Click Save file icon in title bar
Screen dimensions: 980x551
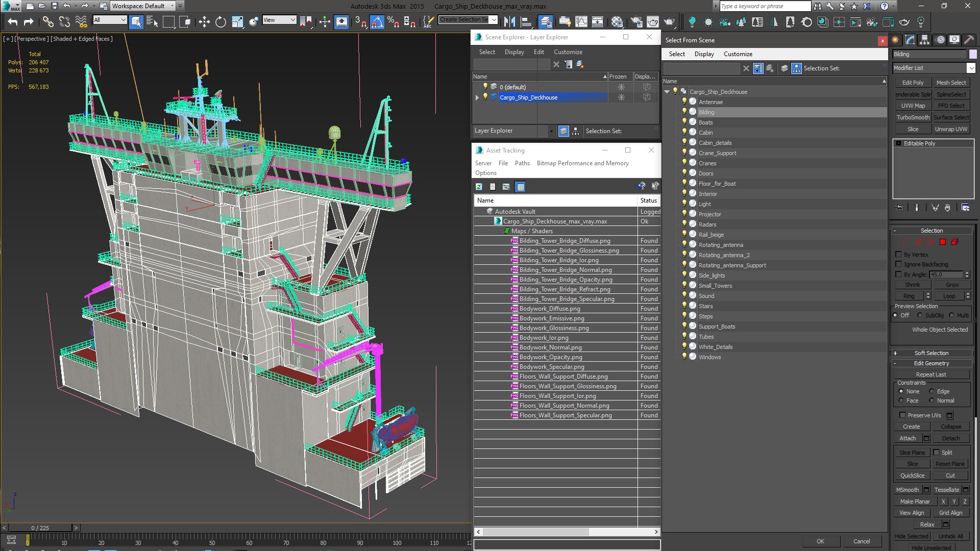(x=55, y=6)
